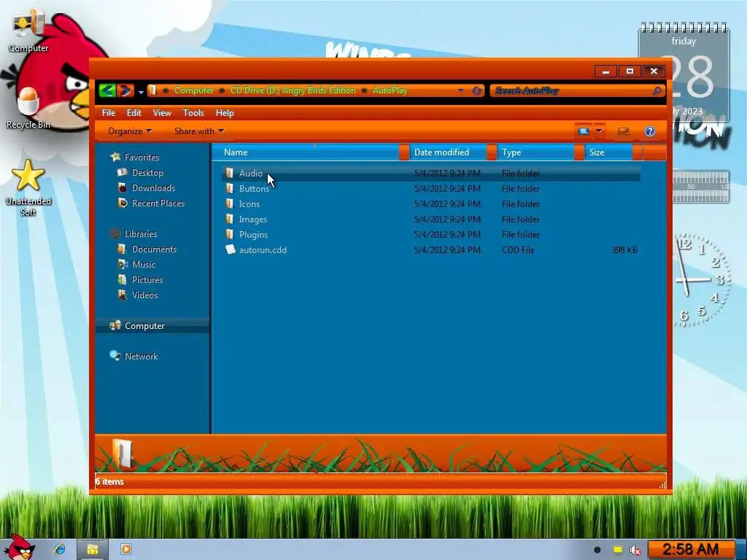Open the View menu
747x560 pixels.
click(162, 113)
